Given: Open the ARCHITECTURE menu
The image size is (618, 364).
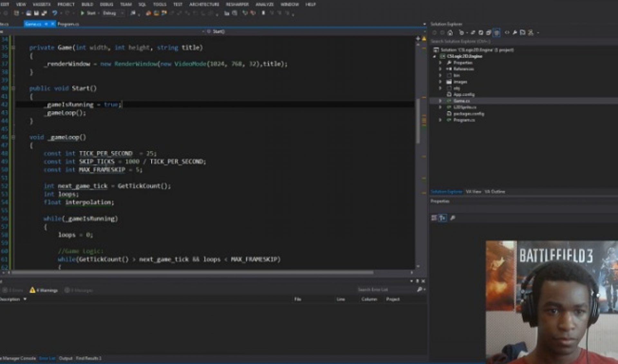Looking at the screenshot, I should tap(204, 4).
